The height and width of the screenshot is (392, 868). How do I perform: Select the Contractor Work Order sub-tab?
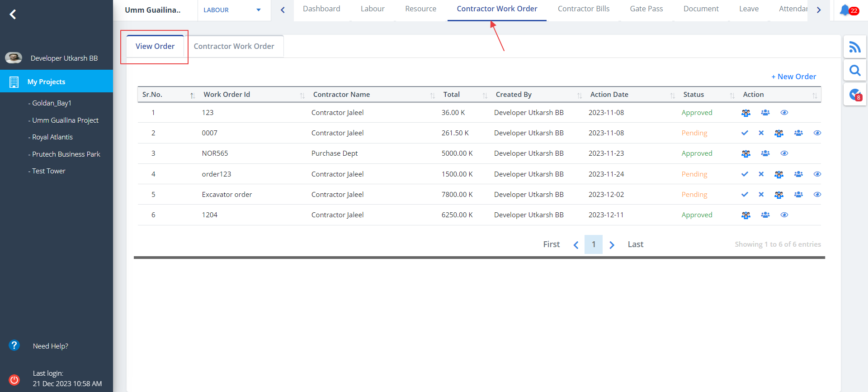234,46
